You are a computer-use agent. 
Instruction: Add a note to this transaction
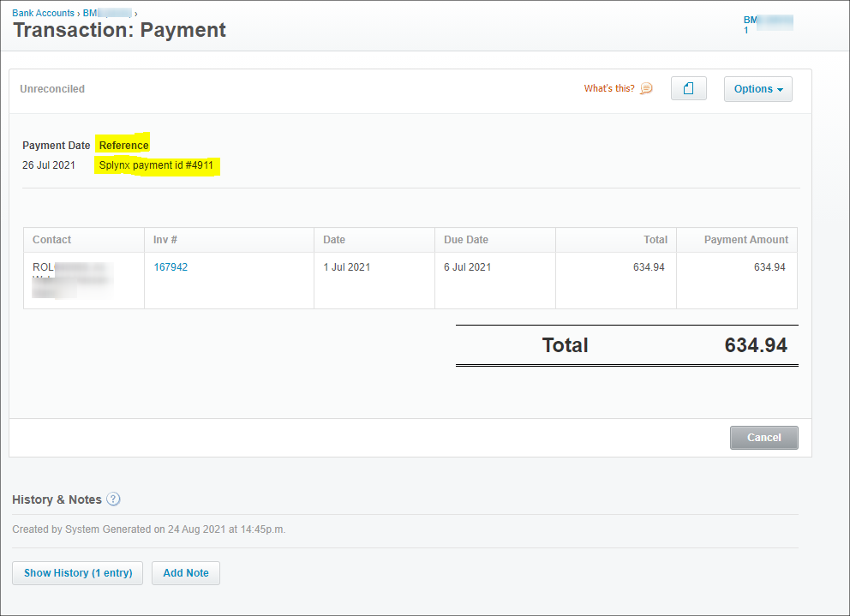[185, 572]
